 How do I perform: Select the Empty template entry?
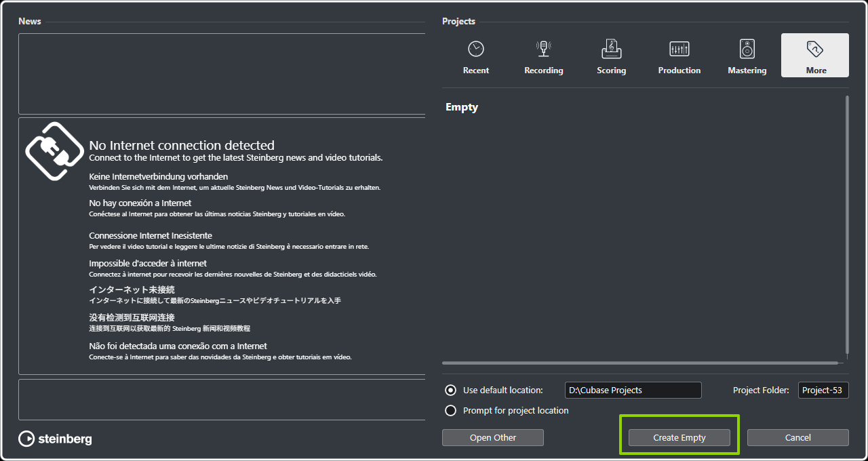click(x=462, y=108)
